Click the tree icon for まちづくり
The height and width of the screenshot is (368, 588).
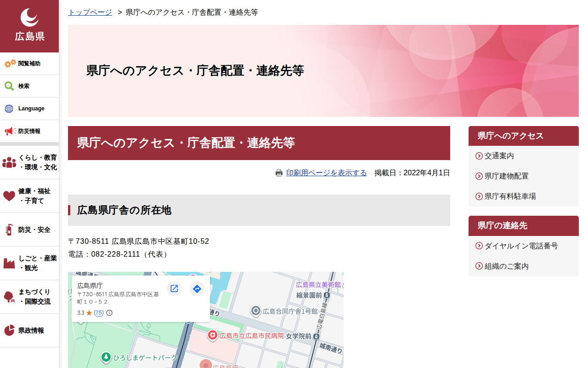coord(9,297)
